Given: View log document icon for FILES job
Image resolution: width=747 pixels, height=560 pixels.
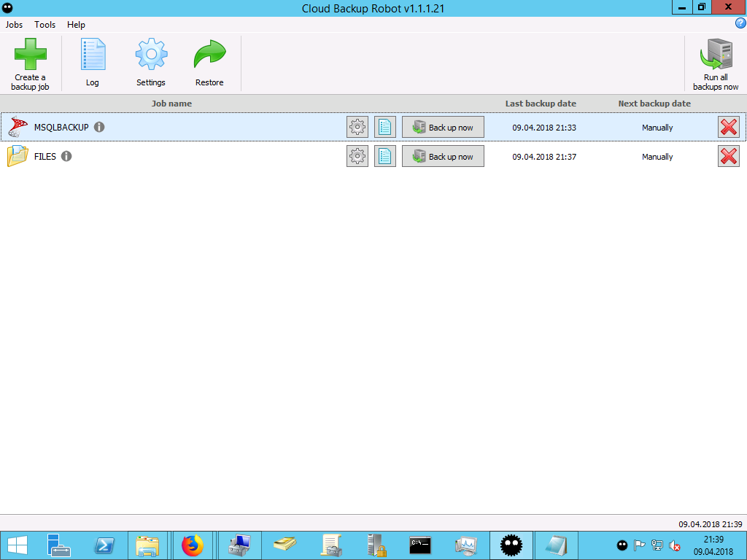Looking at the screenshot, I should [x=385, y=157].
